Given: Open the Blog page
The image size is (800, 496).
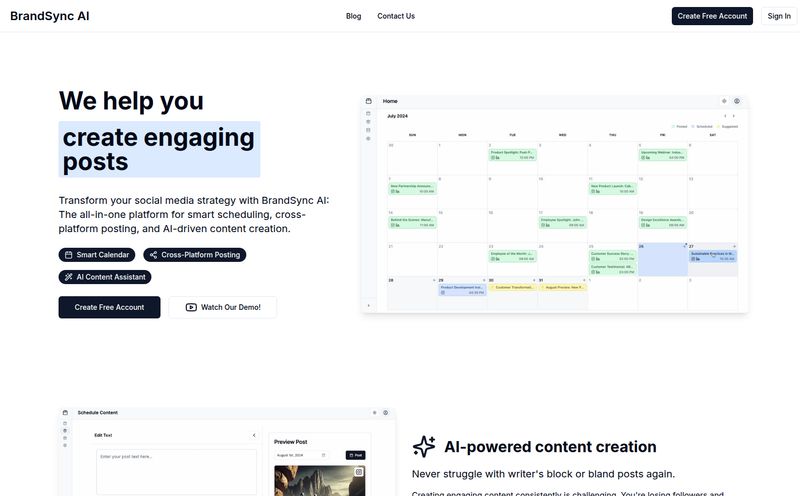Looking at the screenshot, I should (353, 16).
